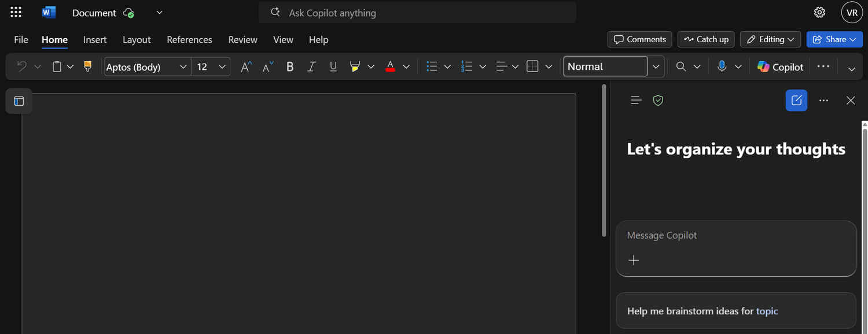Open the navigation pane icon

[19, 101]
